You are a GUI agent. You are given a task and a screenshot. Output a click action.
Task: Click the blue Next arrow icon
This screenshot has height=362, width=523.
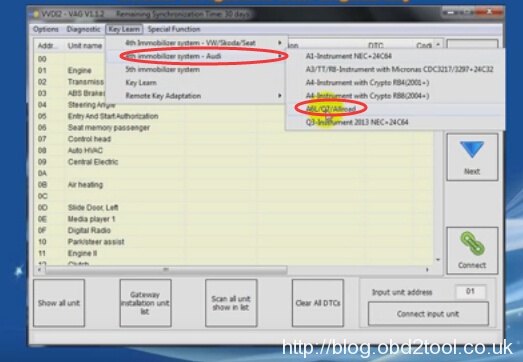[x=472, y=149]
